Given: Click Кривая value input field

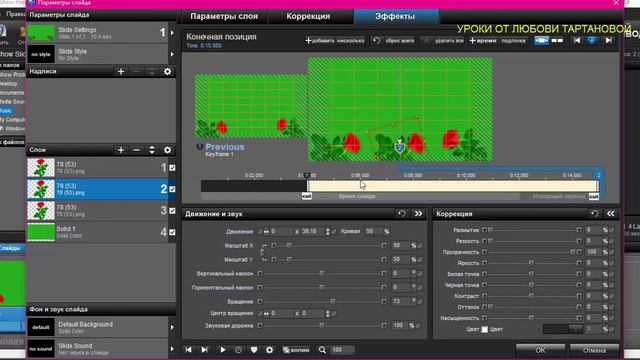Looking at the screenshot, I should click(x=372, y=231).
